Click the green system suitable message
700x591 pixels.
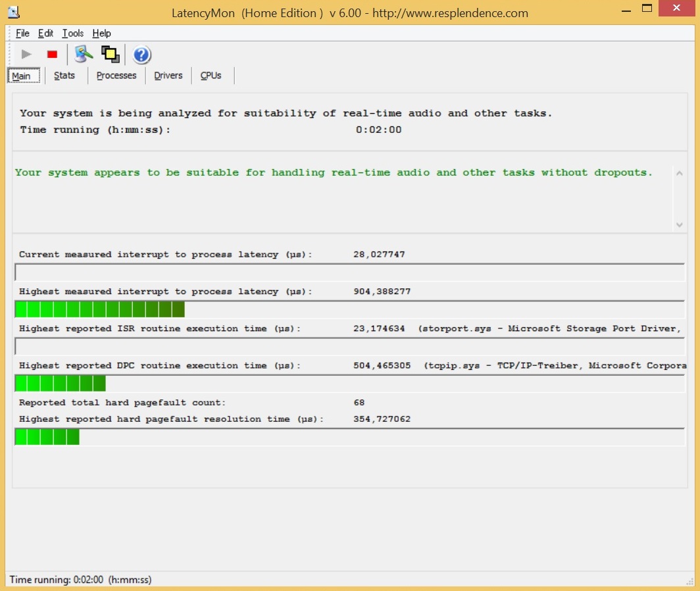click(334, 172)
